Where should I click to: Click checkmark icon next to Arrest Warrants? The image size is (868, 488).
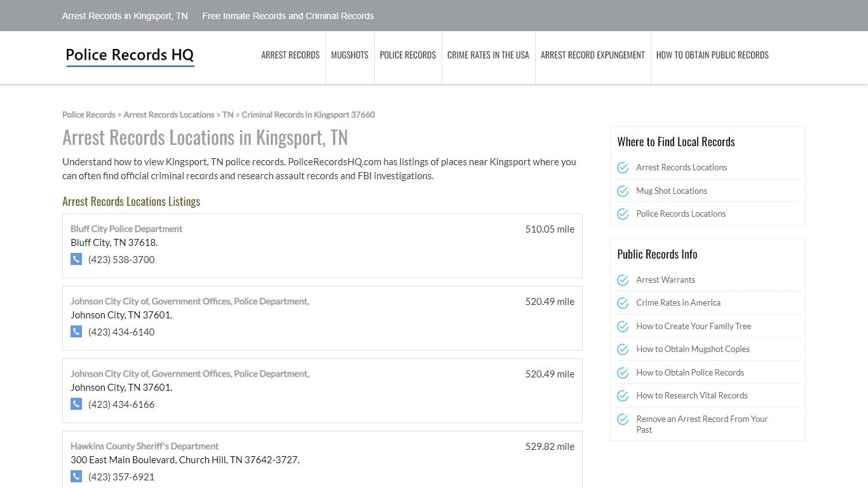click(623, 280)
